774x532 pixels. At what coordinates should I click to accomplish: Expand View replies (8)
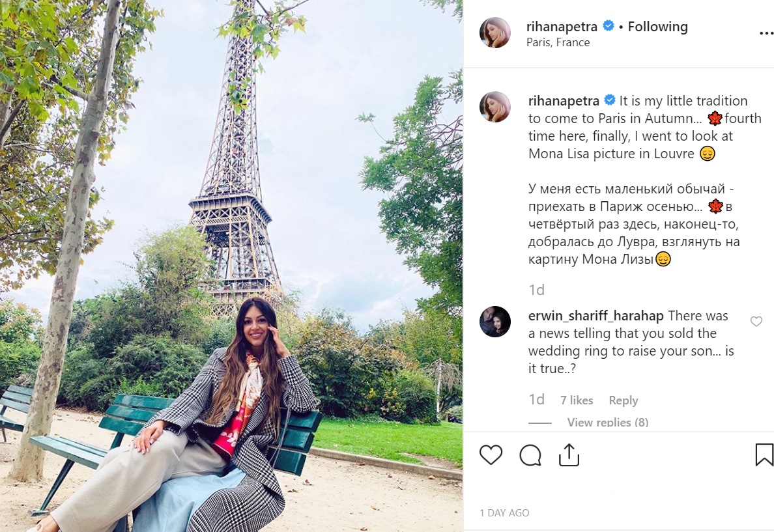608,423
